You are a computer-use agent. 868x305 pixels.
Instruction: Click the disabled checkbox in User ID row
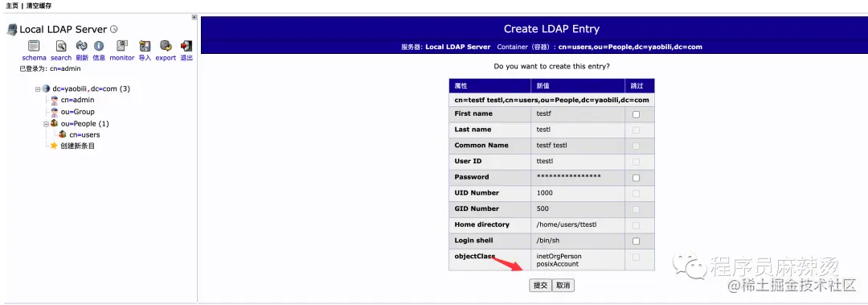[x=636, y=162]
